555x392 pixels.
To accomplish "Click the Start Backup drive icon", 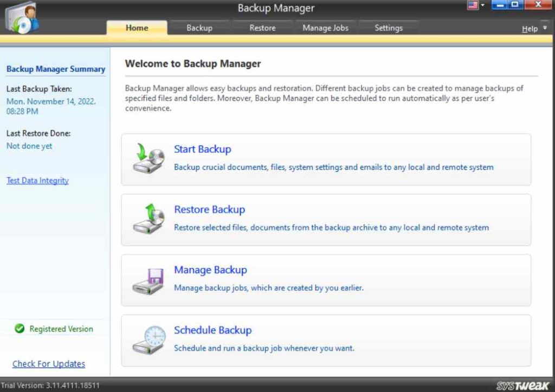I will pyautogui.click(x=149, y=159).
